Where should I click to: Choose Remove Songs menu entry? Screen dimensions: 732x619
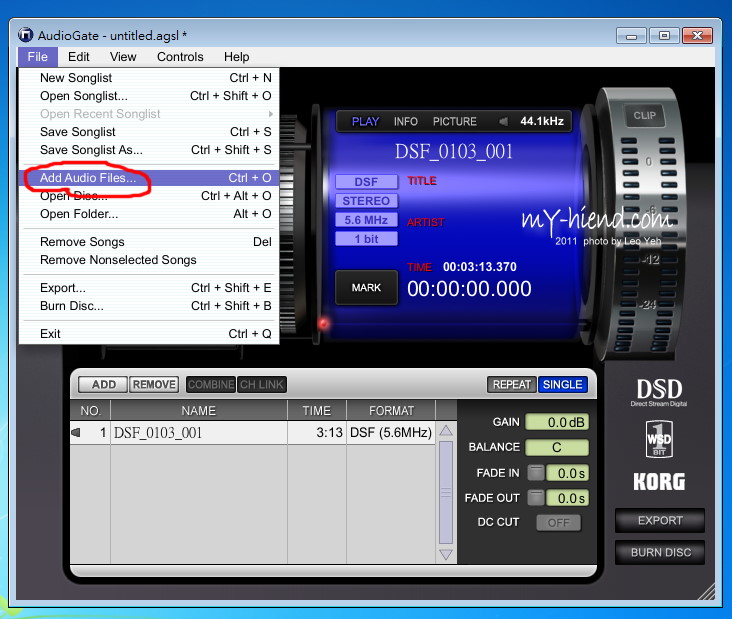(x=149, y=242)
